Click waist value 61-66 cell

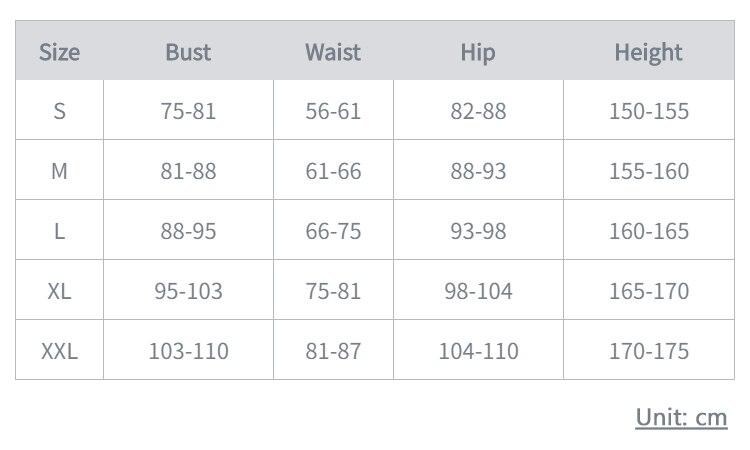pos(333,170)
